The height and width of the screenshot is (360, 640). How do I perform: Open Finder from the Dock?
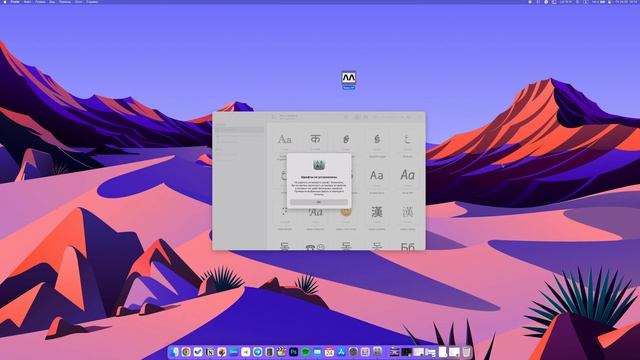pos(175,352)
